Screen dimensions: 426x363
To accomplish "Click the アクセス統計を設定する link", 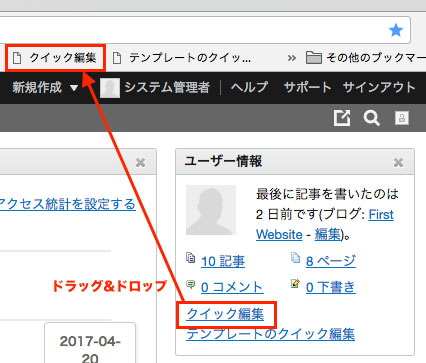I will pos(68,204).
